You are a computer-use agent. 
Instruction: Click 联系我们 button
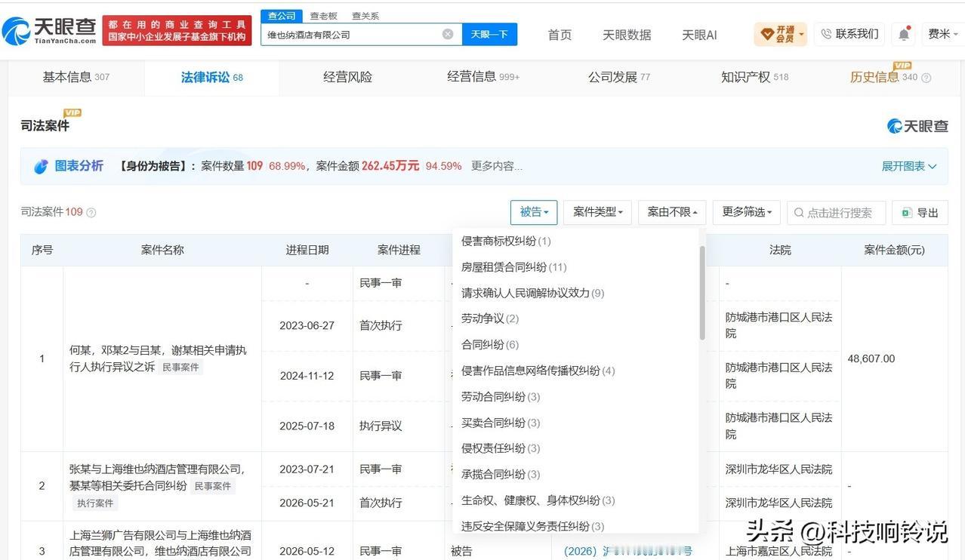click(849, 34)
